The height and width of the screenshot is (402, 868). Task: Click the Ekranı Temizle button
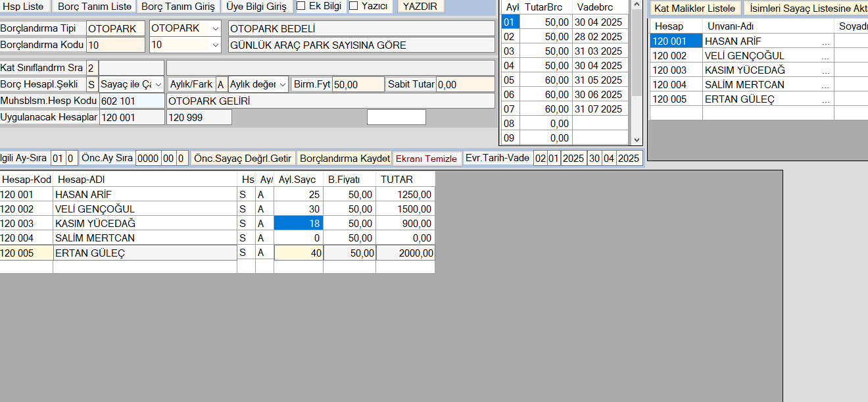pos(426,159)
